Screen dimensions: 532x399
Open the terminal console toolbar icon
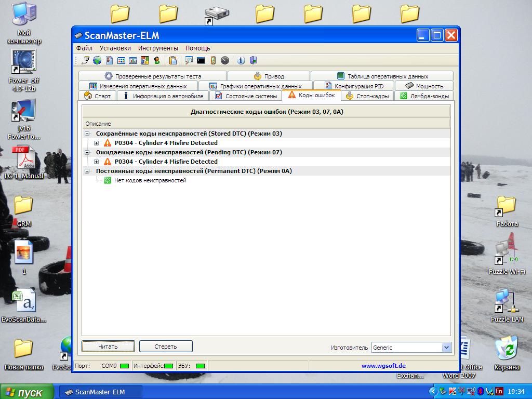pyautogui.click(x=201, y=60)
